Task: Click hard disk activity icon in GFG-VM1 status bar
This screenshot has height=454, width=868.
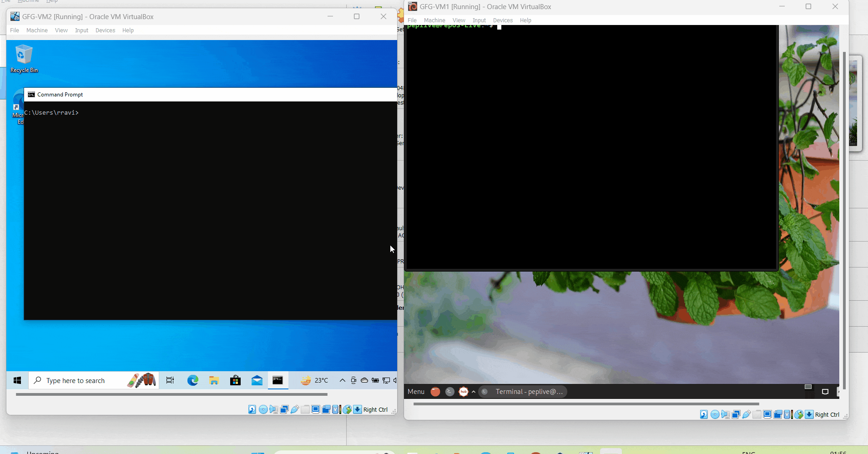Action: [x=704, y=414]
